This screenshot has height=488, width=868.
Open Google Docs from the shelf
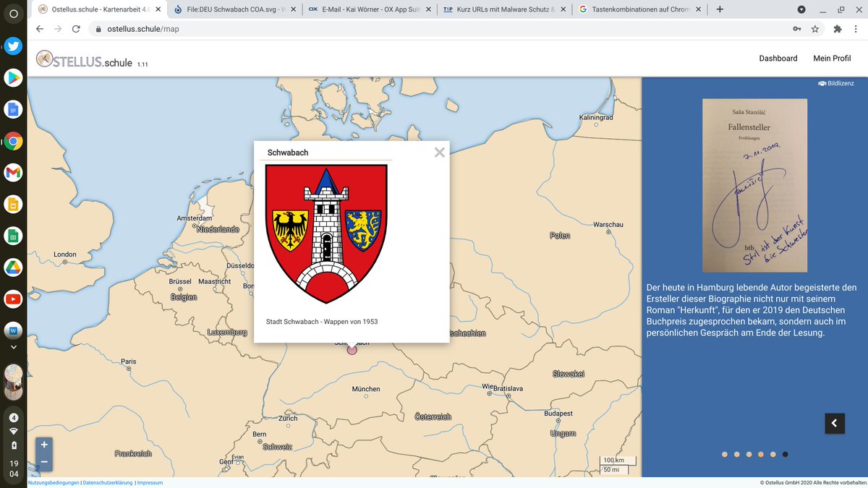(x=13, y=109)
